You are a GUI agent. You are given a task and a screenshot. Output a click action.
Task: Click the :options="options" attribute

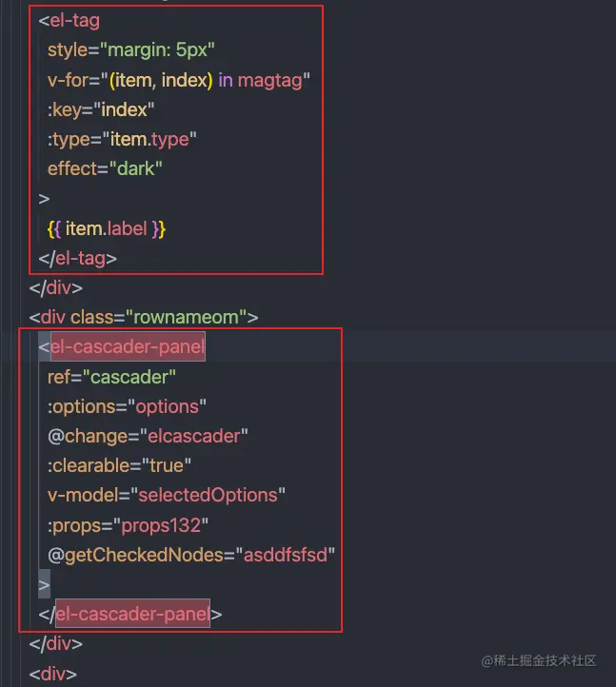(127, 406)
